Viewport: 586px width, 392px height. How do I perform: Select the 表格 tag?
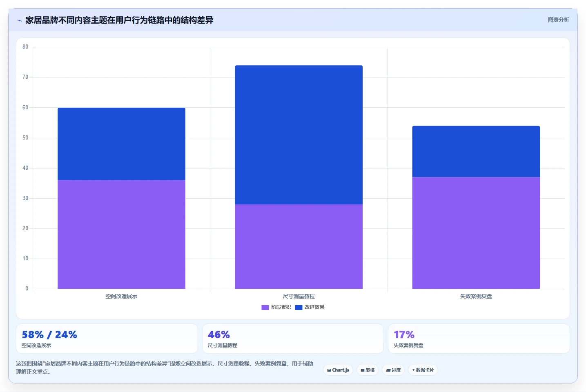pos(368,370)
